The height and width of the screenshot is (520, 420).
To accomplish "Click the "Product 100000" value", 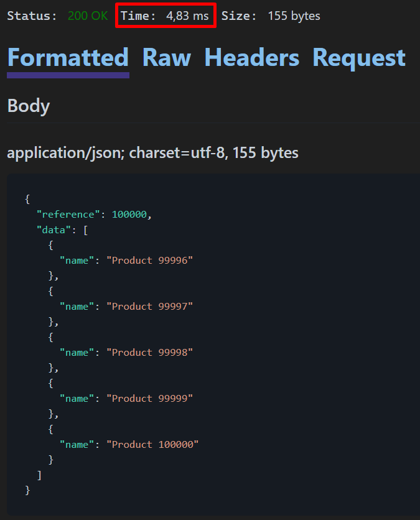I will 152,444.
